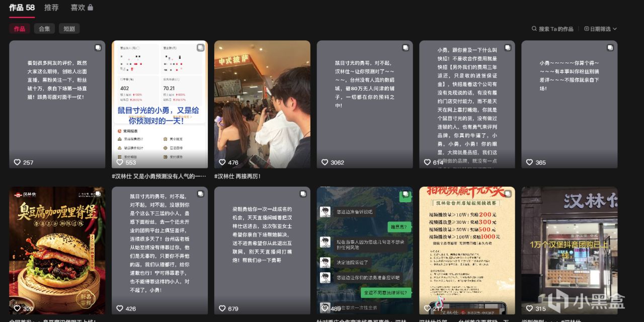
Task: Open the 1万个汉堡抖音团购已上线 storefront video
Action: pyautogui.click(x=570, y=251)
